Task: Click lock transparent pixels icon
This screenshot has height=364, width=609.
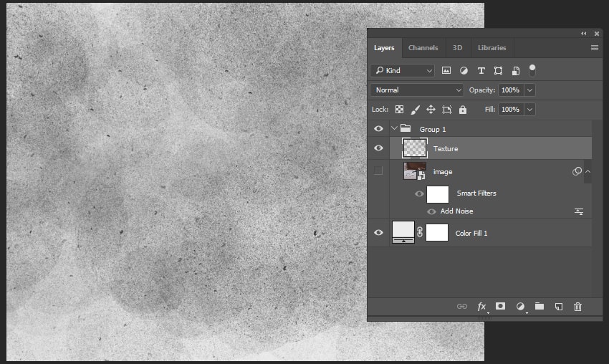Action: coord(399,110)
